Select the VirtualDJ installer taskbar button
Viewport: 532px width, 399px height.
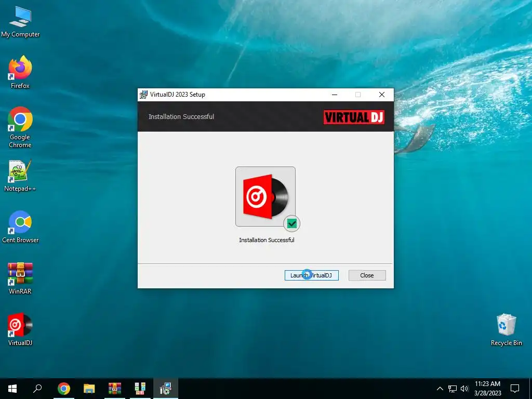point(166,389)
